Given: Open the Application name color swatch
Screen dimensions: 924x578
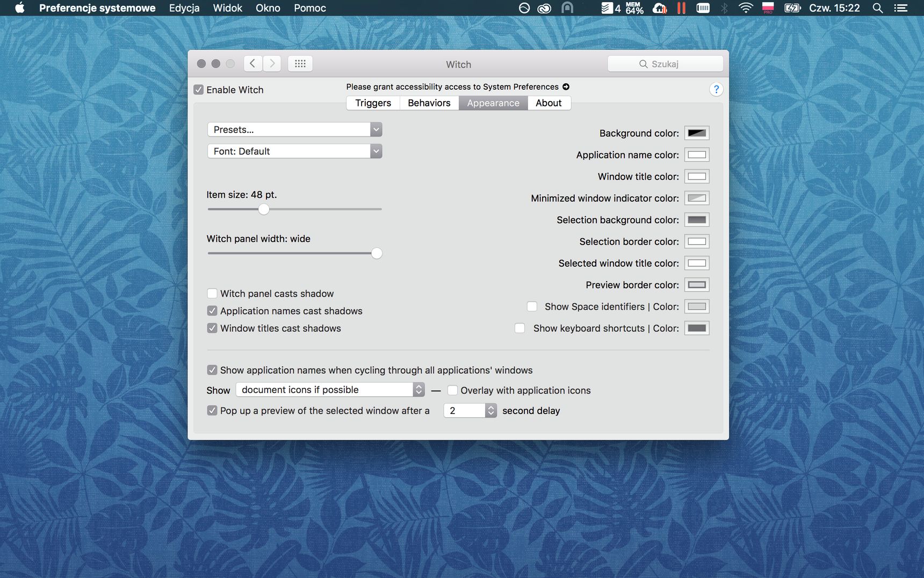Looking at the screenshot, I should point(697,155).
